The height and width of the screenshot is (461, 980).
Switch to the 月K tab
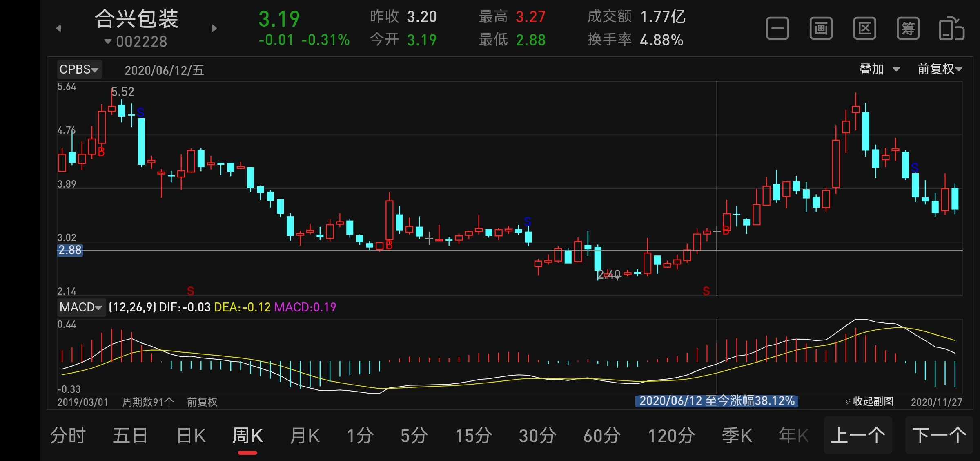[x=305, y=436]
